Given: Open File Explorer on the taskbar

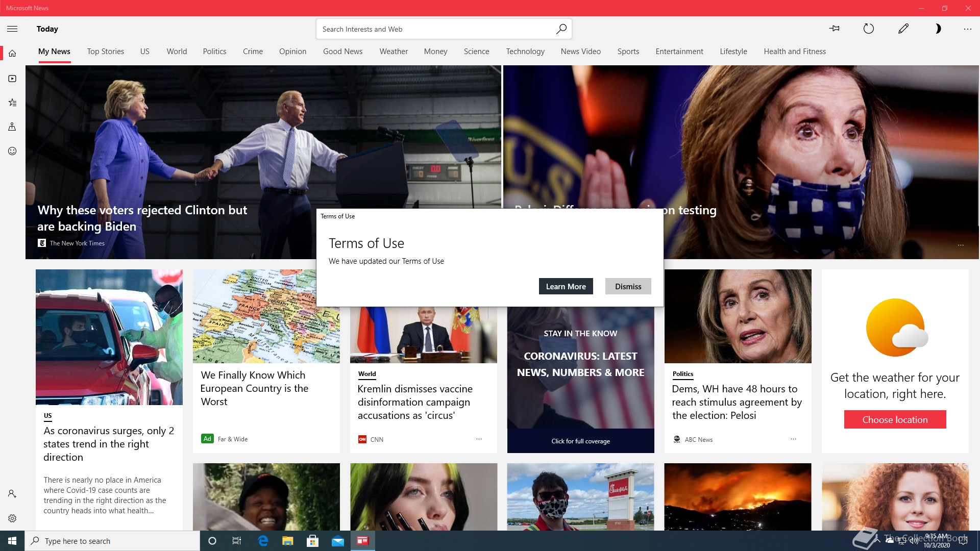Looking at the screenshot, I should 287,541.
